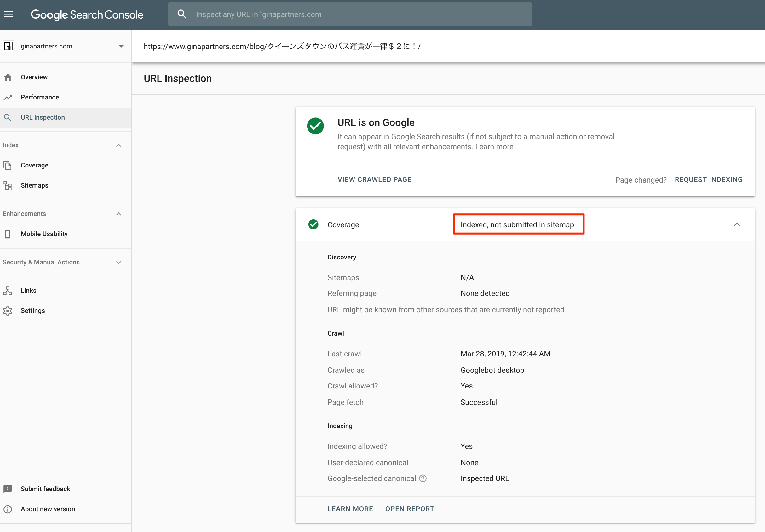The width and height of the screenshot is (765, 532).
Task: Click the Googlebot desktop value
Action: pyautogui.click(x=492, y=370)
